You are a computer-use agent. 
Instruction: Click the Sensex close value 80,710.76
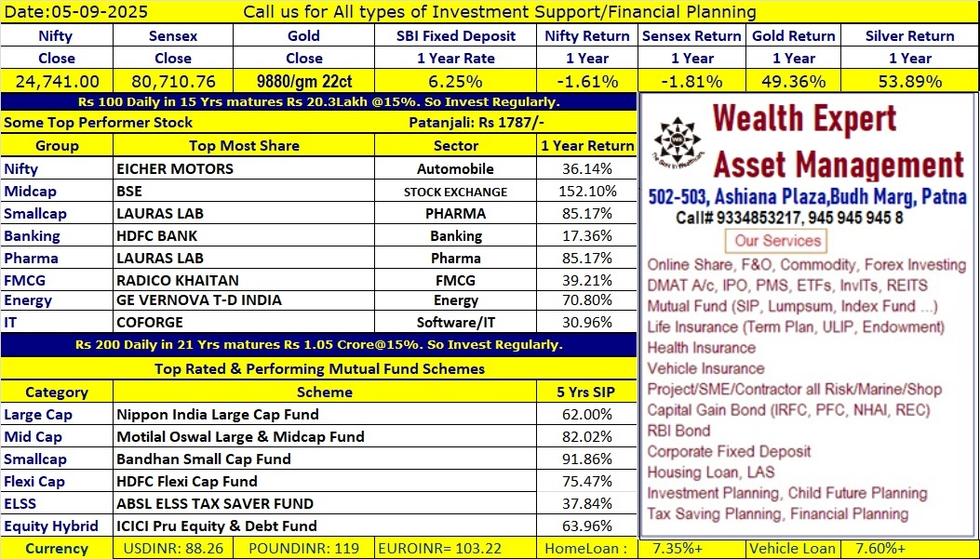[173, 82]
